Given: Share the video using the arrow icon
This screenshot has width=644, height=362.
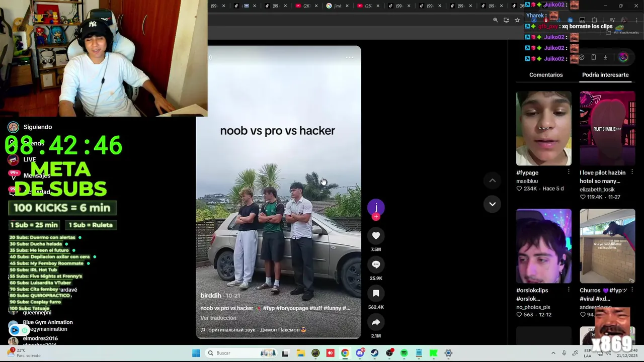Looking at the screenshot, I should (376, 322).
